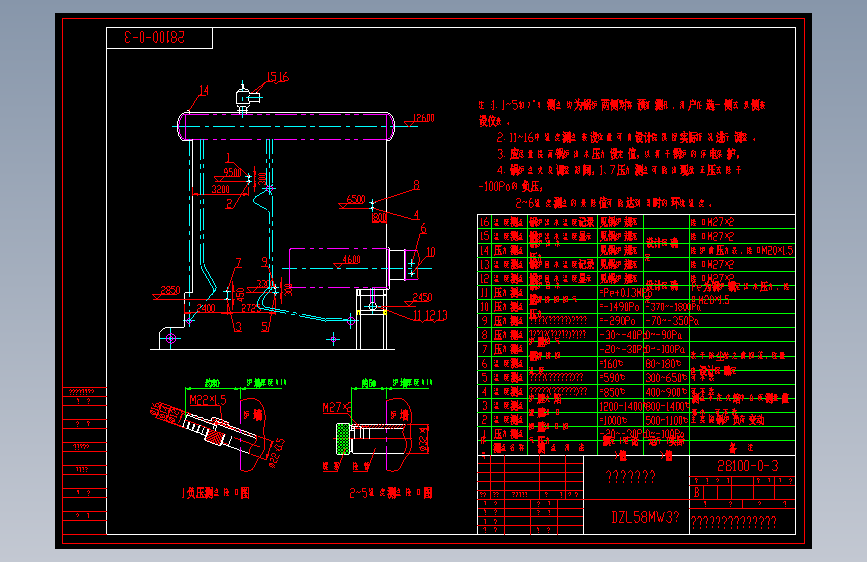Select the 2400 dimension text

(206, 308)
